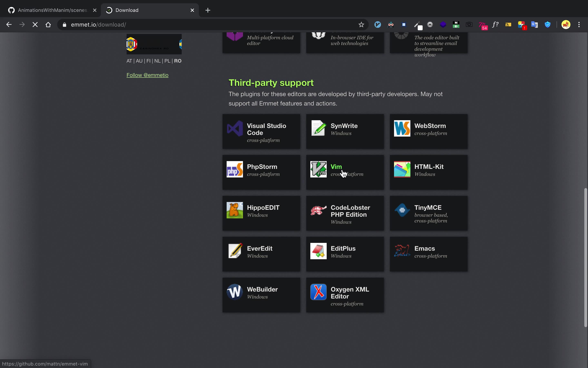This screenshot has height=368, width=588.
Task: Open the Follow @emmetio link
Action: point(147,75)
